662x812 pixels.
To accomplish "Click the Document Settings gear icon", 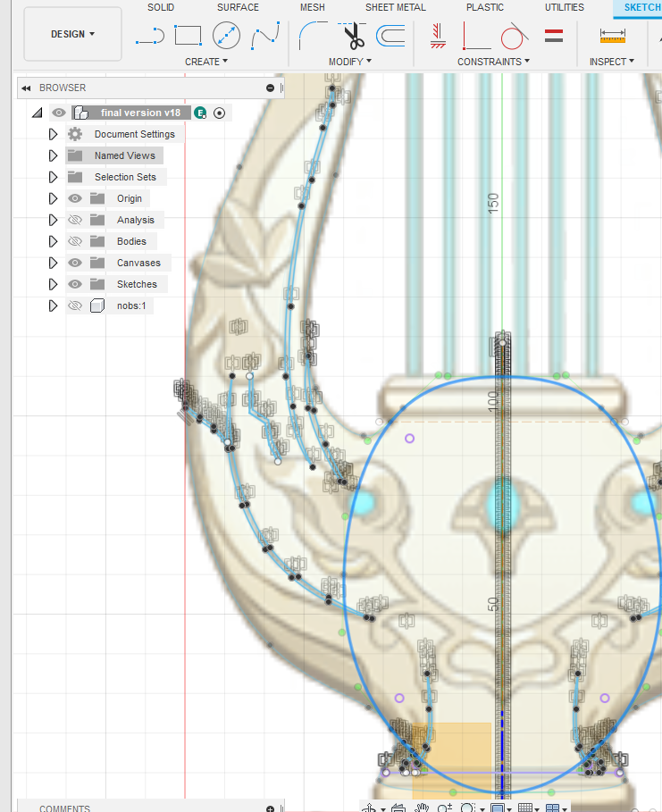I will (75, 134).
